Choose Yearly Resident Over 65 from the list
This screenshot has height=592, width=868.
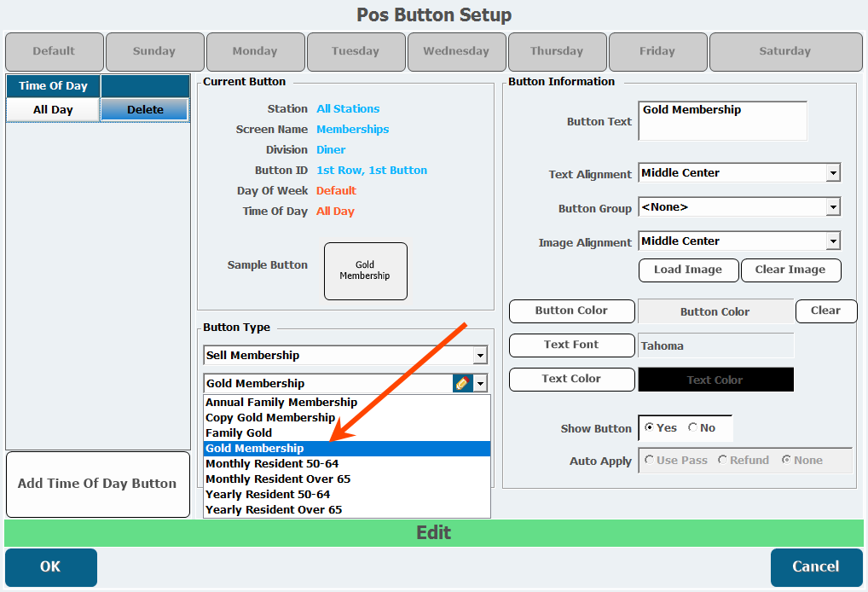pyautogui.click(x=347, y=510)
